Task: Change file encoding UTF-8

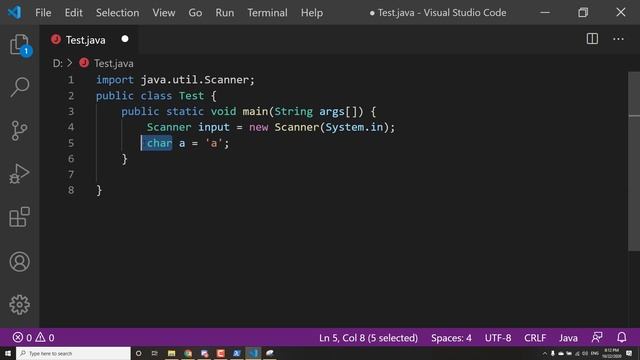Action: click(498, 338)
